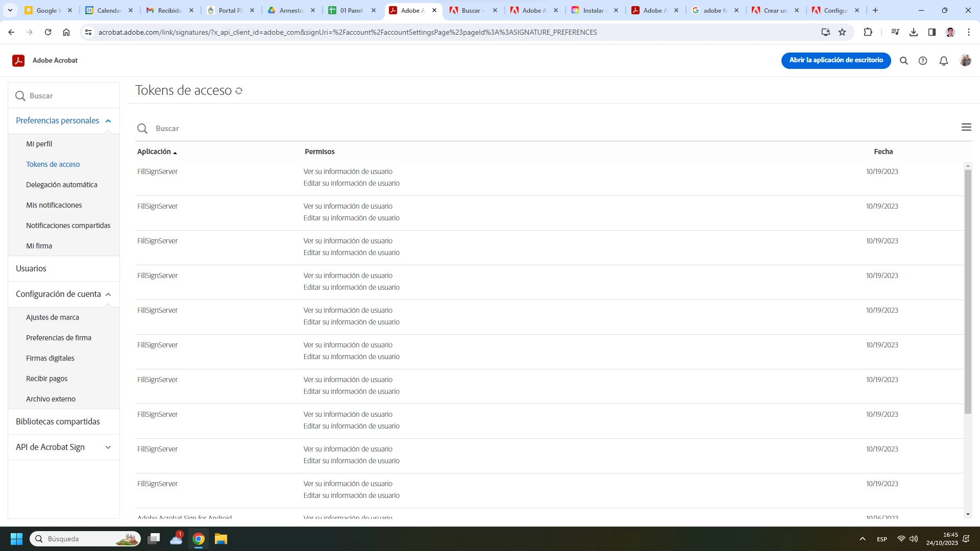Collapse the Preferencias personales section

[x=108, y=121]
